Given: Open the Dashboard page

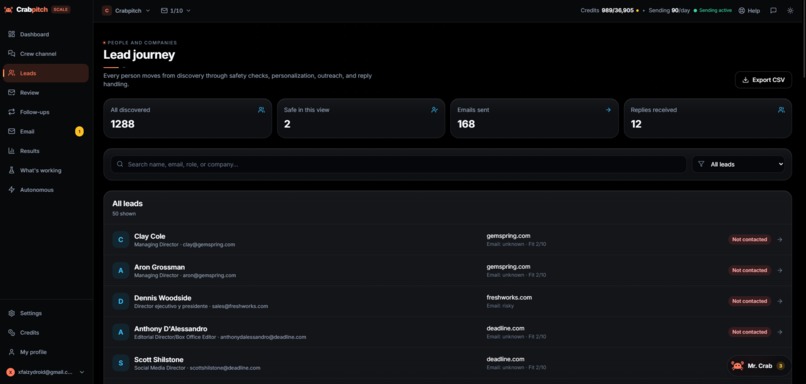Looking at the screenshot, I should coord(45,34).
